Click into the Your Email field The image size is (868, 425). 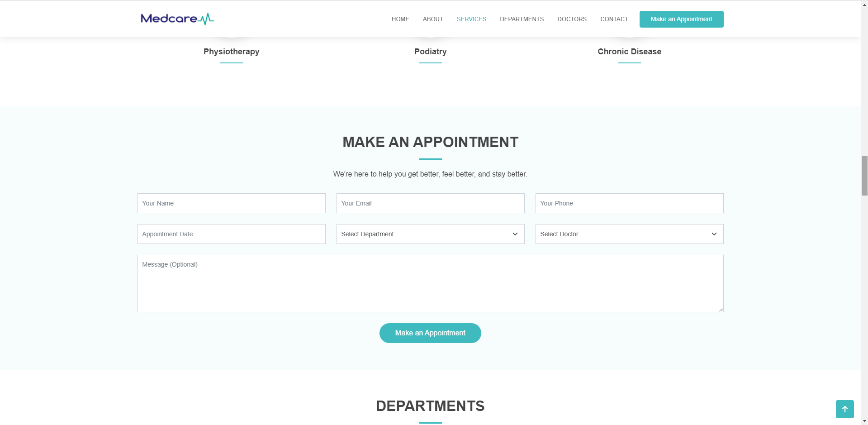pyautogui.click(x=430, y=203)
